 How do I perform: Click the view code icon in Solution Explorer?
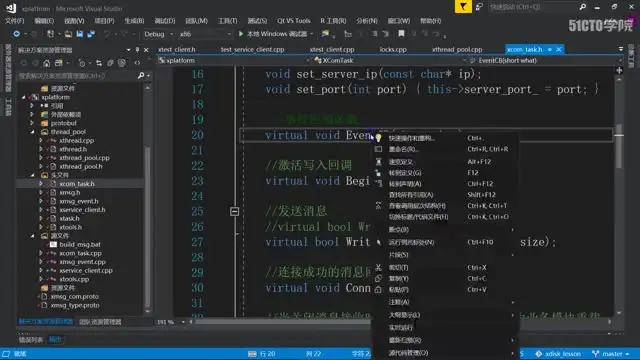coord(137,63)
